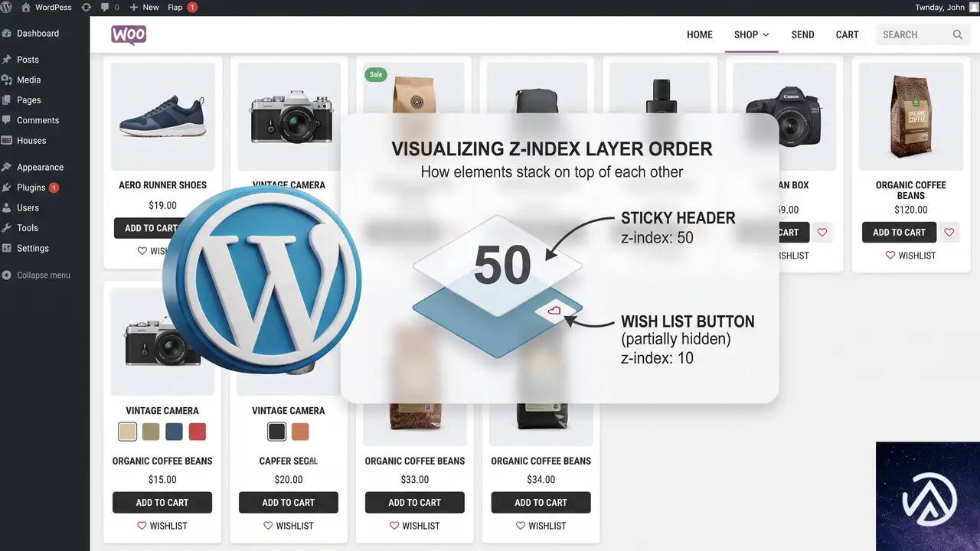
Task: Click the Woo logo in the header
Action: [129, 35]
